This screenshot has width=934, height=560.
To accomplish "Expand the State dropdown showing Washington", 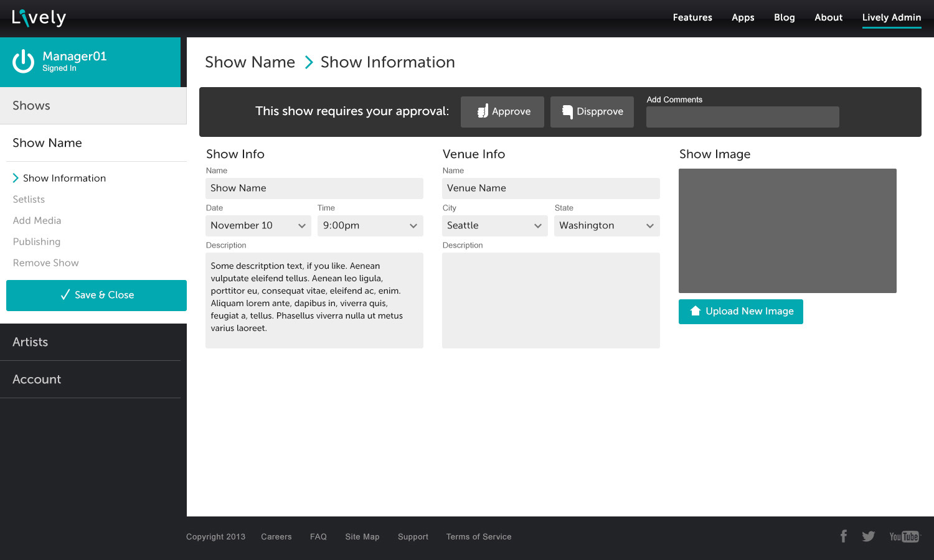I will pyautogui.click(x=607, y=226).
